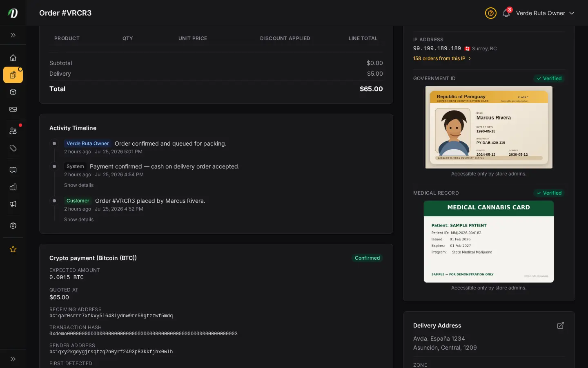Open the Medical Cannabis Card image

click(489, 242)
